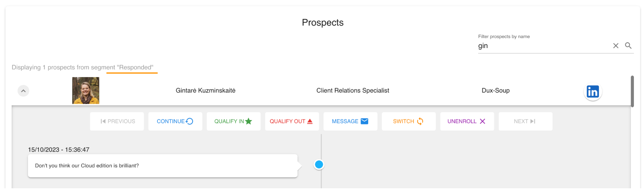The image size is (644, 191).
Task: Open the MESSAGE composer
Action: (x=350, y=121)
